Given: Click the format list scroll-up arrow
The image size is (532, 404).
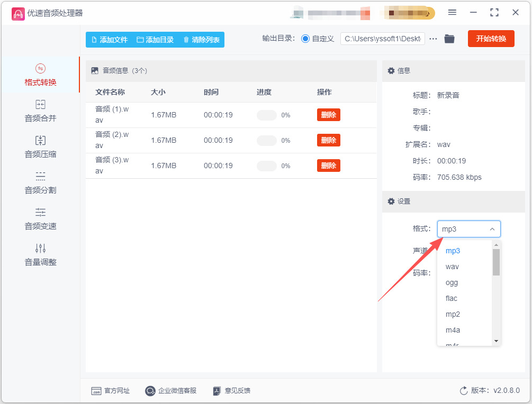Looking at the screenshot, I should click(x=496, y=245).
